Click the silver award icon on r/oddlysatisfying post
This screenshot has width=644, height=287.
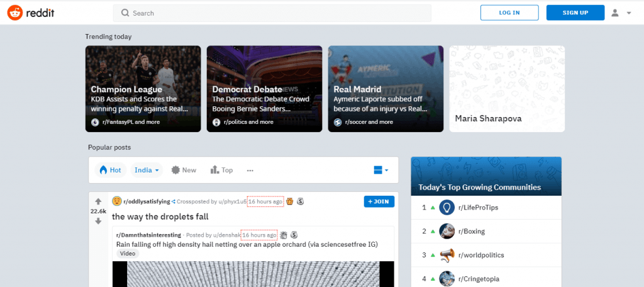tap(301, 201)
